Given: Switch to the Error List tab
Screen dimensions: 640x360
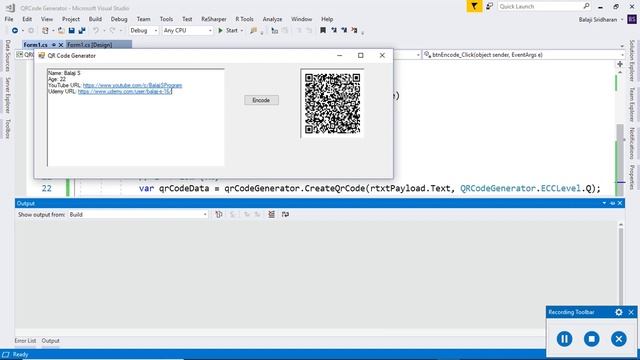Looking at the screenshot, I should [25, 340].
